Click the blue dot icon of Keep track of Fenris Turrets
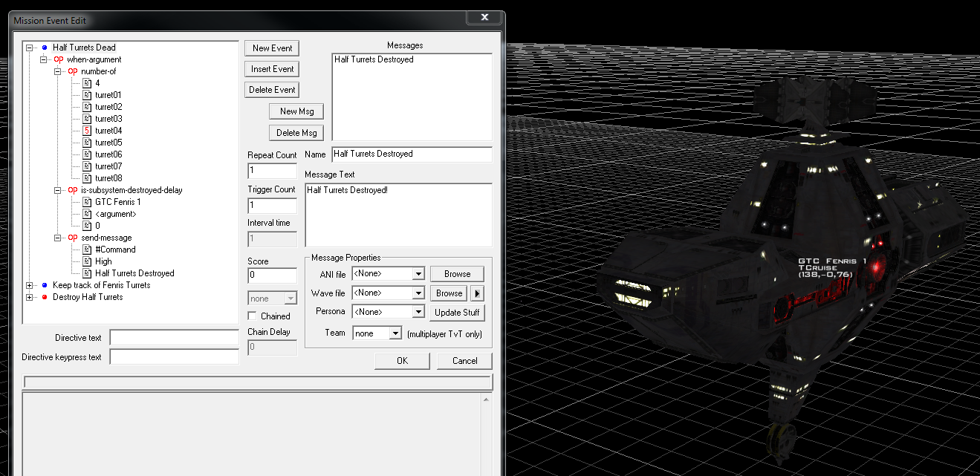 [45, 285]
